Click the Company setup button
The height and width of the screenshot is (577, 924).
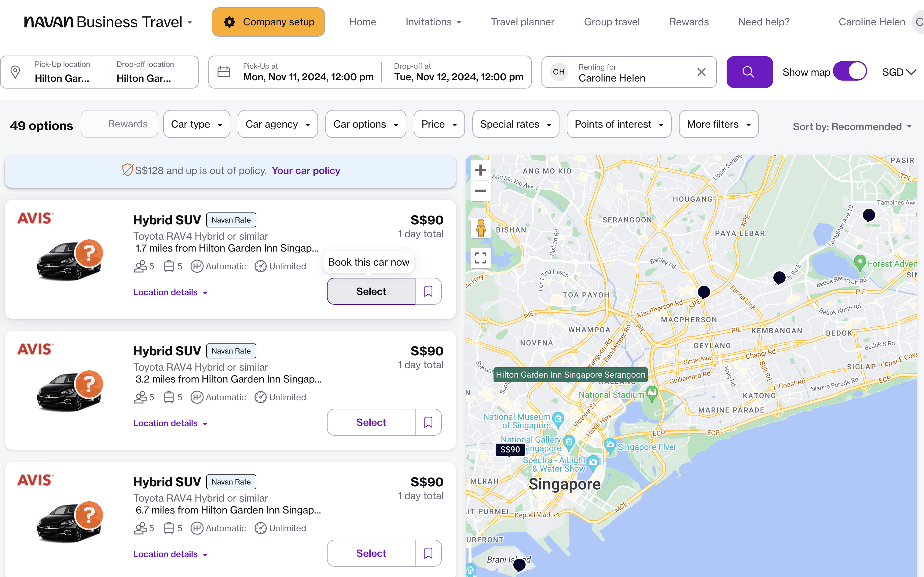point(268,22)
